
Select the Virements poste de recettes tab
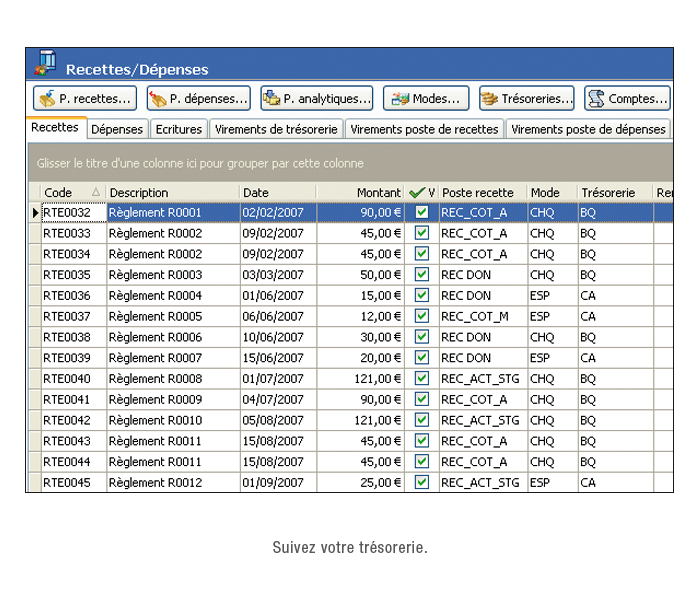(424, 129)
